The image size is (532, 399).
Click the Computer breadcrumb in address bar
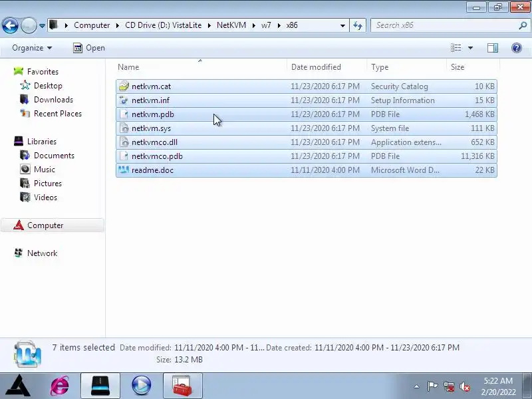pyautogui.click(x=92, y=25)
